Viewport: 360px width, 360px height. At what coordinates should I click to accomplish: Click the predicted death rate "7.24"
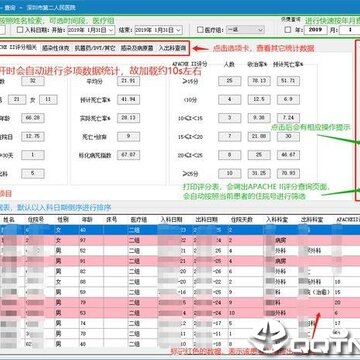pos(288,118)
